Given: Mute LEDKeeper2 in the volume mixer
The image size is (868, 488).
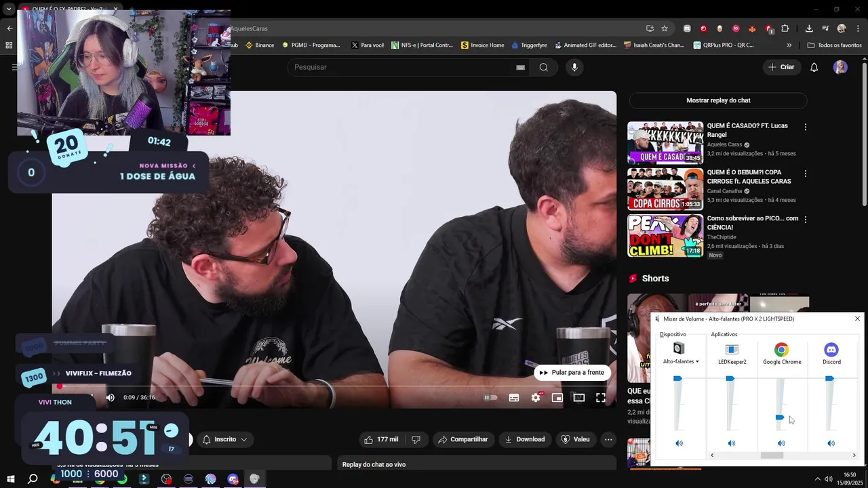Looking at the screenshot, I should [731, 443].
